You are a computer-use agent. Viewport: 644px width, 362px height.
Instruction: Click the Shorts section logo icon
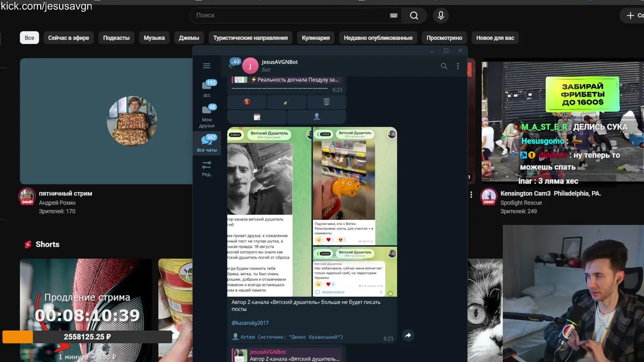(28, 244)
